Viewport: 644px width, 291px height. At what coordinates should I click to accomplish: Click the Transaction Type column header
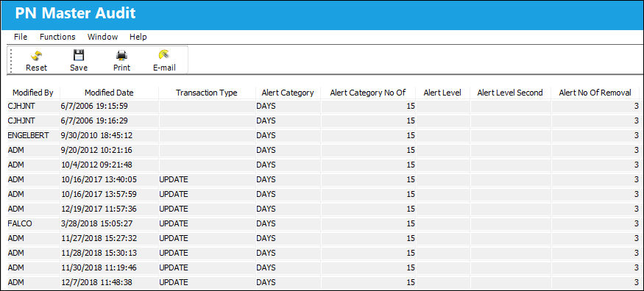pyautogui.click(x=207, y=93)
